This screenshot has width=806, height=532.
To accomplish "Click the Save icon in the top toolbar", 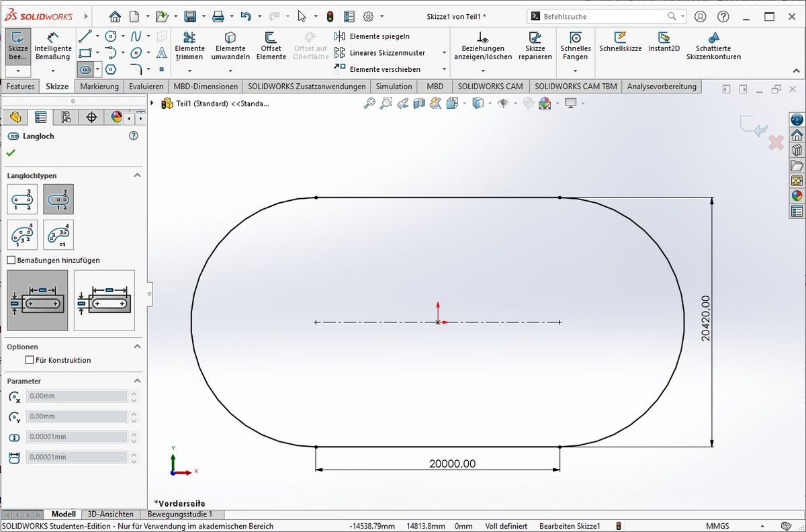I will click(190, 17).
